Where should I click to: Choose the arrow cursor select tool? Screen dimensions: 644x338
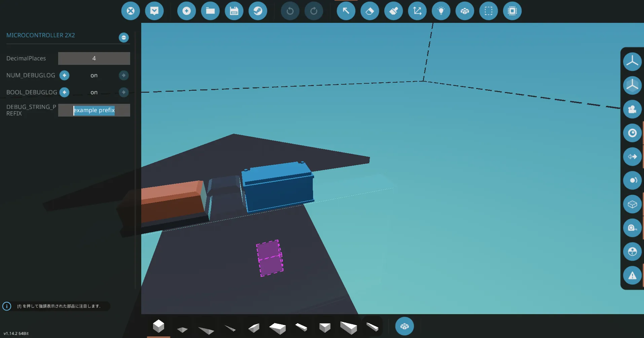coord(346,11)
